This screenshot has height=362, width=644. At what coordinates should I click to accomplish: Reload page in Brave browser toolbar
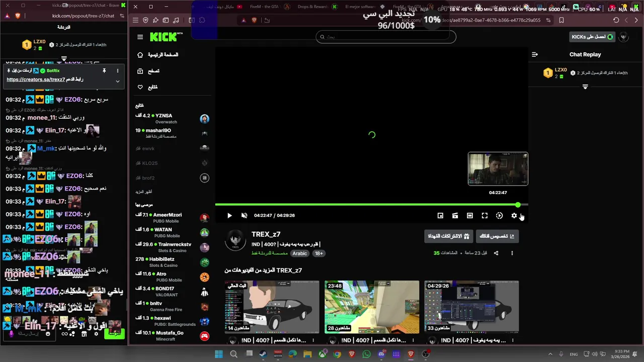tap(616, 20)
